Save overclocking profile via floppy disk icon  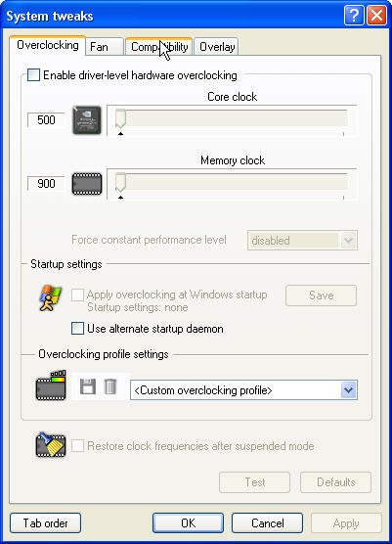pos(88,386)
